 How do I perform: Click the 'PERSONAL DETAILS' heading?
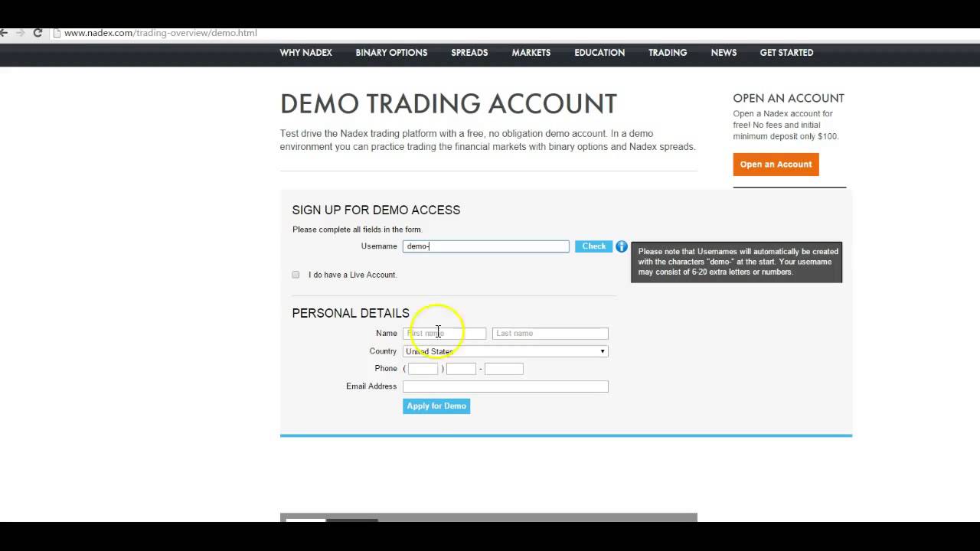coord(351,313)
